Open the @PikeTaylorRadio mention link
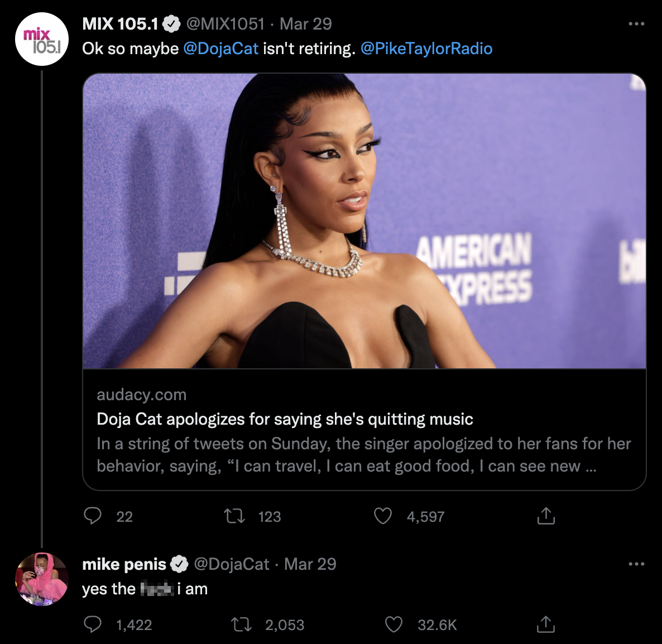The image size is (662, 644). (x=426, y=49)
